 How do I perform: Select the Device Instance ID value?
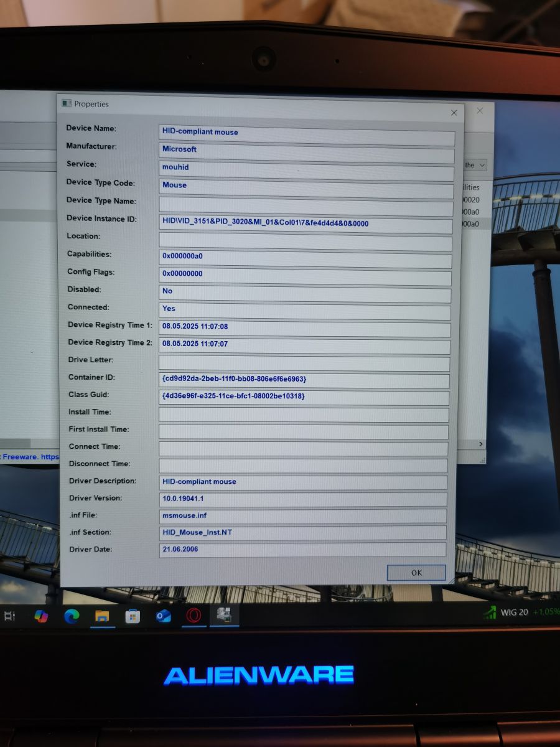pos(306,223)
